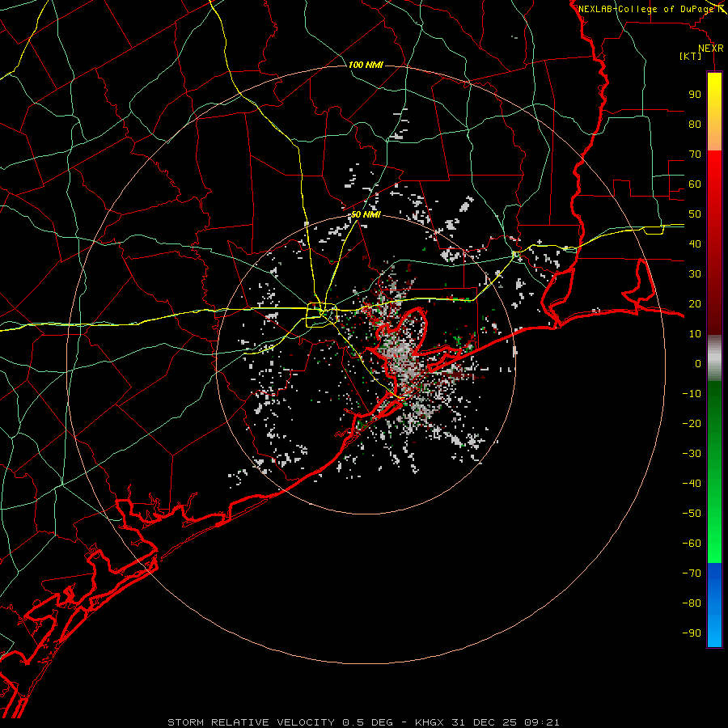Click the 100 NMI range ring label
This screenshot has width=728, height=728.
(x=366, y=65)
